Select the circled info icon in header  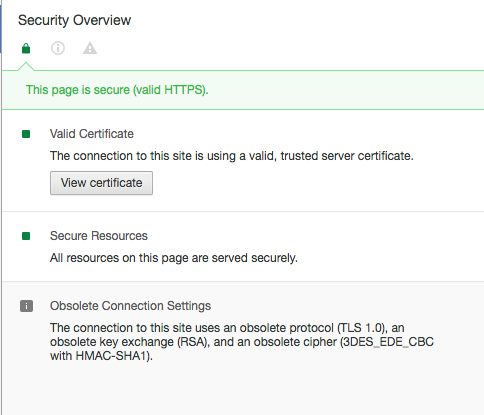pyautogui.click(x=58, y=48)
